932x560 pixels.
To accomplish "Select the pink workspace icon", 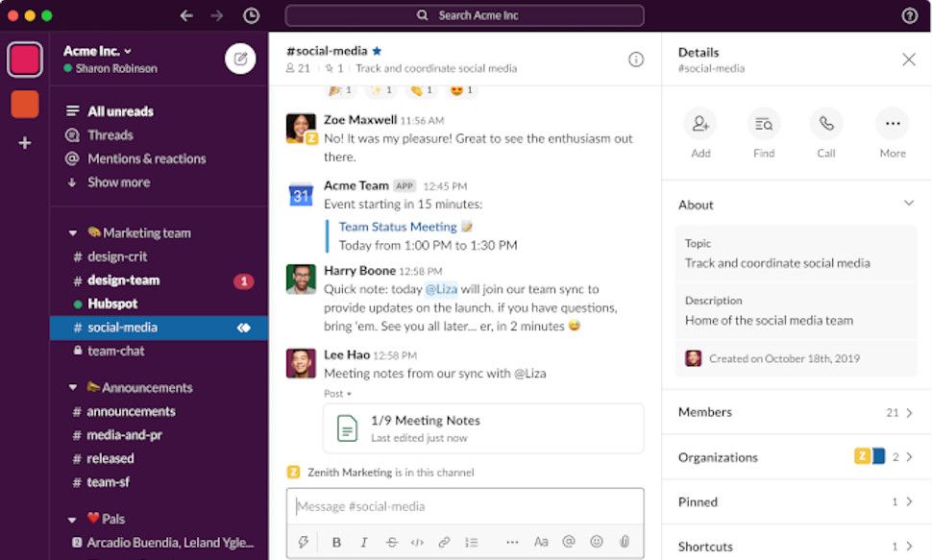I will click(x=24, y=60).
